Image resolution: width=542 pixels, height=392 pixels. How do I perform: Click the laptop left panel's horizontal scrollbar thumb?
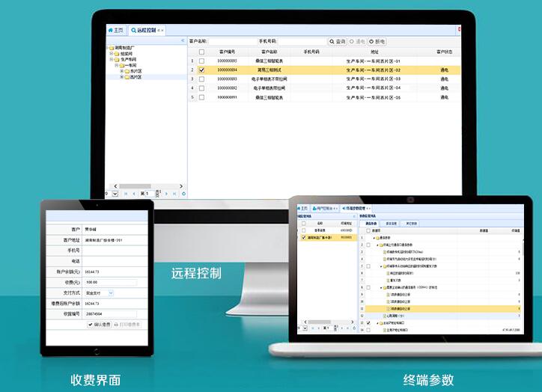tap(320, 322)
